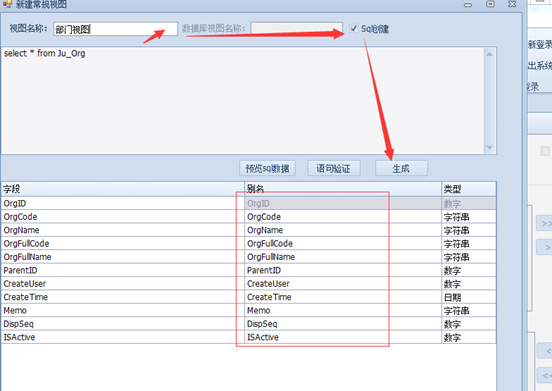Click the window icon in title bar
Screen dimensions: 552x391
[x=7, y=4]
